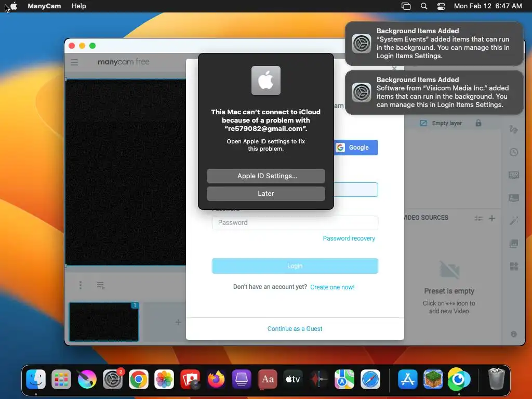The width and height of the screenshot is (532, 399).
Task: Open the Apple menu
Action: tap(14, 6)
